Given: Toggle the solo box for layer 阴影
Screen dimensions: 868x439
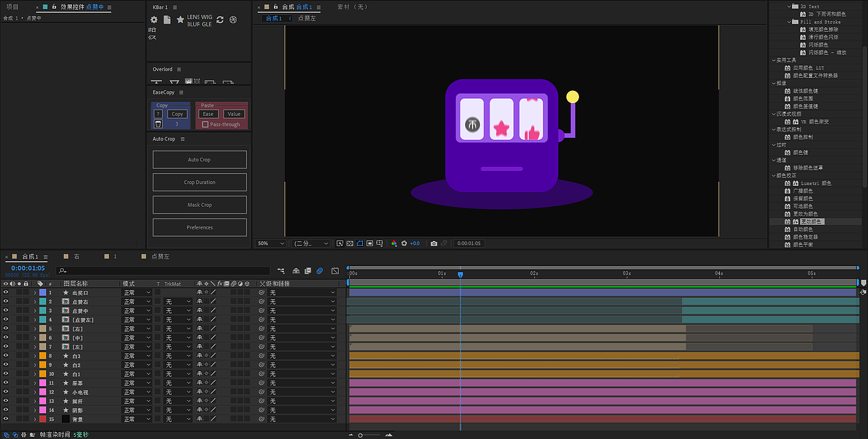Looking at the screenshot, I should pyautogui.click(x=20, y=410).
